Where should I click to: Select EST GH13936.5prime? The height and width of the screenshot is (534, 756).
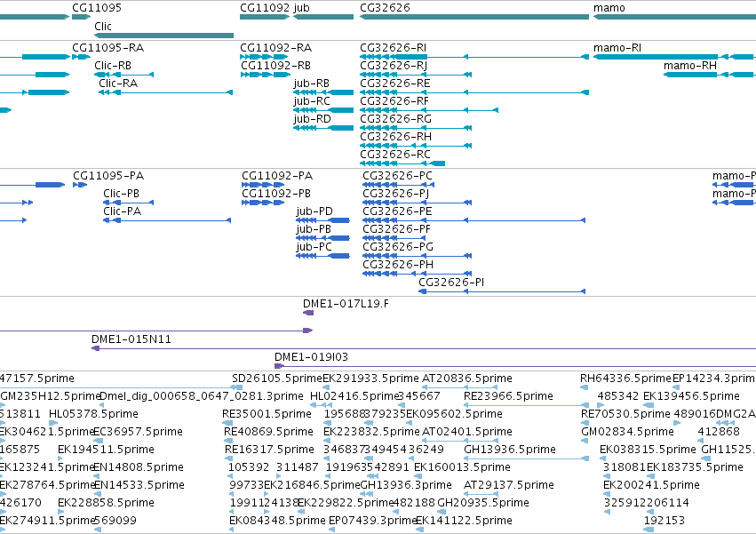527,458
